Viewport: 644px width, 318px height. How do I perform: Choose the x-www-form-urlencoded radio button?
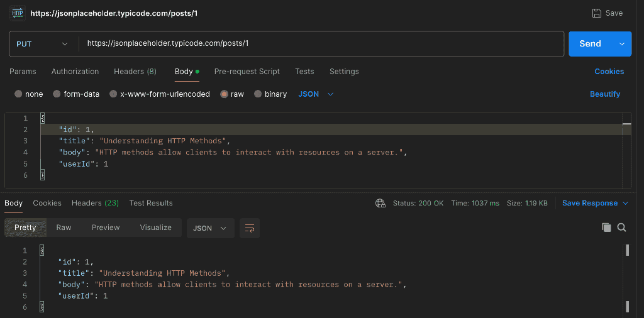(113, 94)
